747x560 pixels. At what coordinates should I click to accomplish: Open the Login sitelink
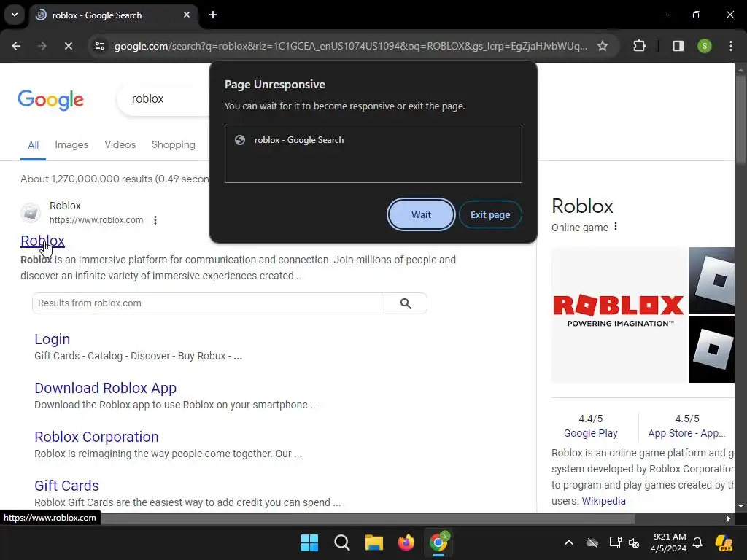tap(53, 339)
